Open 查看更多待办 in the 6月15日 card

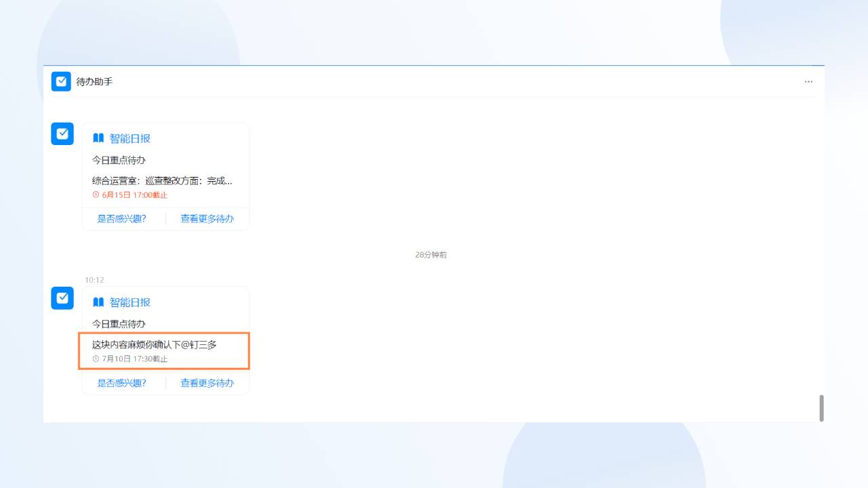pyautogui.click(x=207, y=219)
